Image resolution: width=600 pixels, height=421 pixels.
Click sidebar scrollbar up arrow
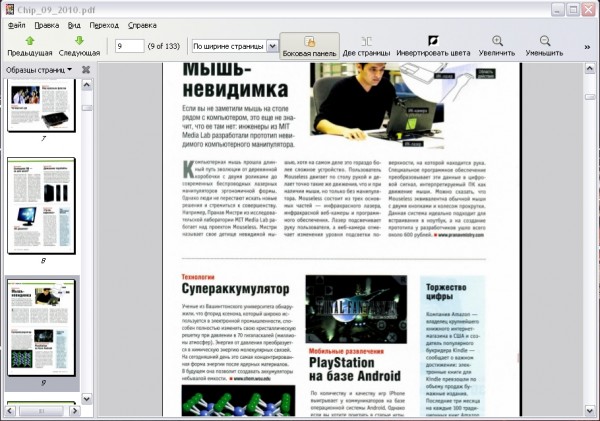click(x=87, y=85)
